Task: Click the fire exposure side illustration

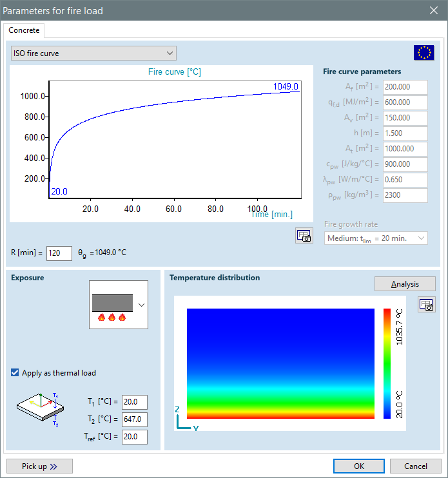Action: 112,307
